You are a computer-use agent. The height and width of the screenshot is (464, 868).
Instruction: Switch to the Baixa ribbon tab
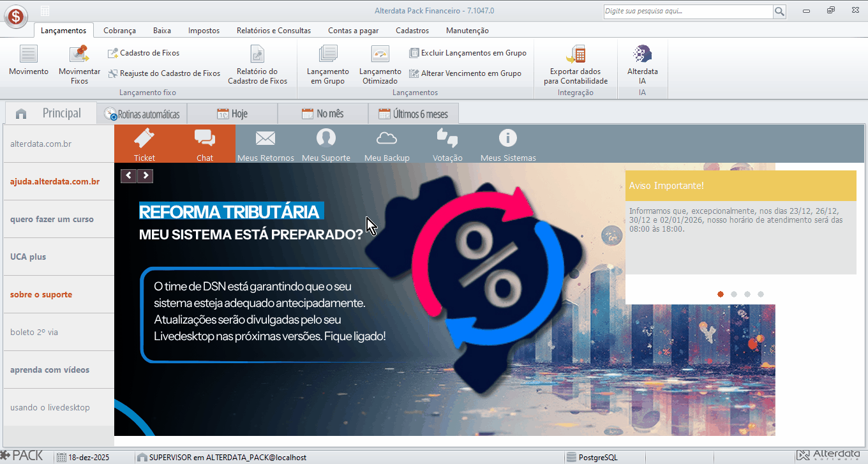coord(162,31)
